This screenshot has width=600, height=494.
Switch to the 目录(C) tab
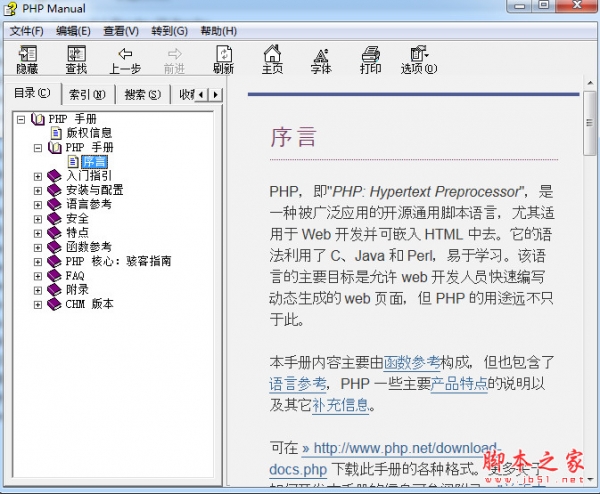click(32, 93)
